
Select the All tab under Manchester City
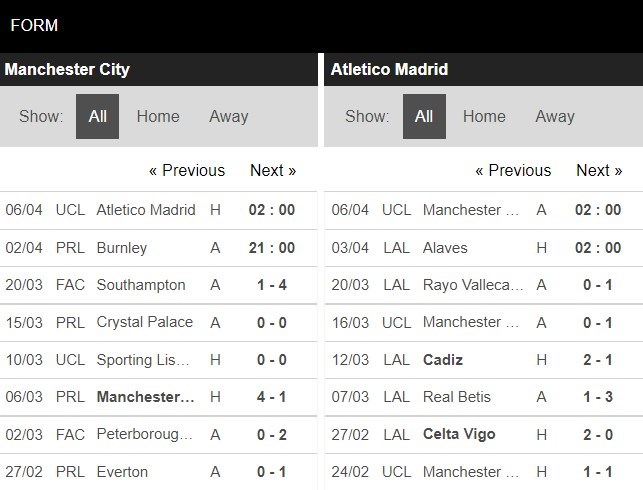pos(97,116)
